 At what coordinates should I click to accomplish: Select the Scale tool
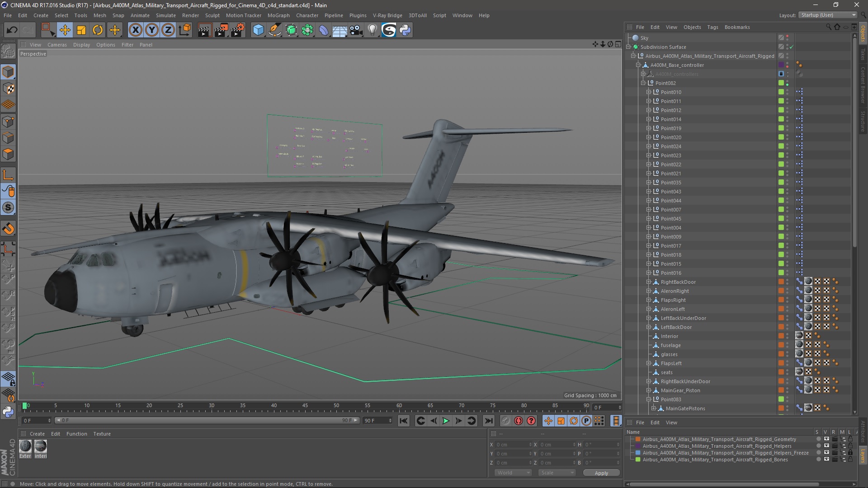81,30
